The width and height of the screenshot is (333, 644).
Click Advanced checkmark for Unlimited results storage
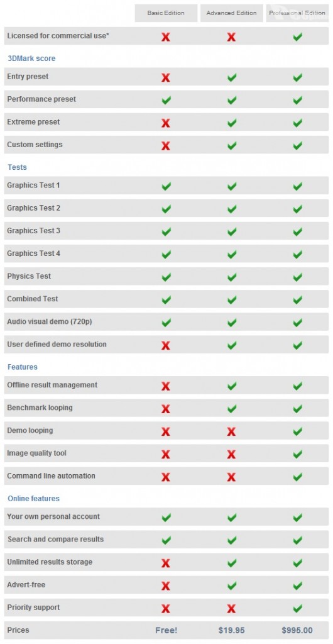click(x=232, y=563)
